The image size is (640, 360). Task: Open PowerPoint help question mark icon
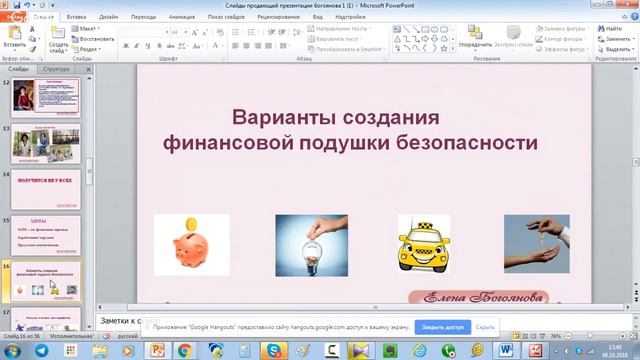(x=635, y=17)
